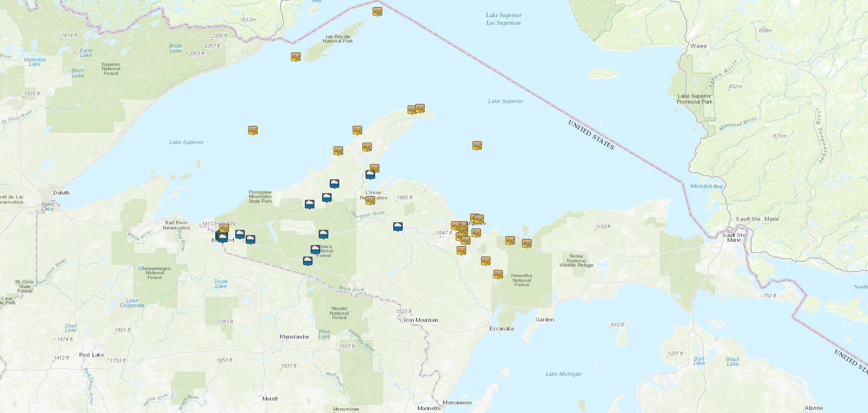
Task: Click the southernmost snow marker, below the Ottawa National Forest label
Action: click(x=308, y=261)
